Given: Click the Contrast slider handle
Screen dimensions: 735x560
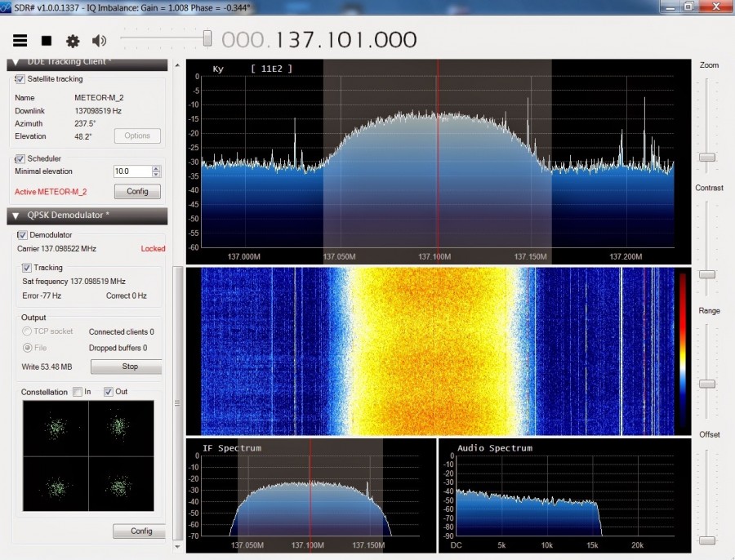Looking at the screenshot, I should pyautogui.click(x=707, y=274).
